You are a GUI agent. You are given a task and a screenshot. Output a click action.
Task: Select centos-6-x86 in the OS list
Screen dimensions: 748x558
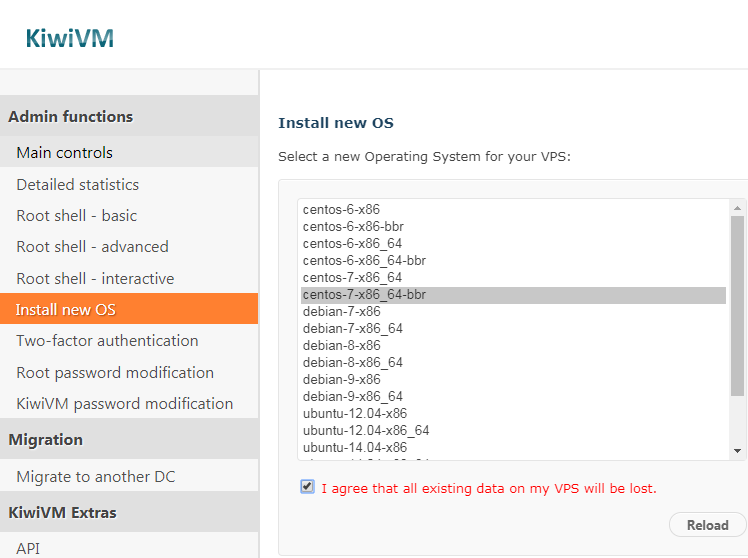click(x=341, y=210)
